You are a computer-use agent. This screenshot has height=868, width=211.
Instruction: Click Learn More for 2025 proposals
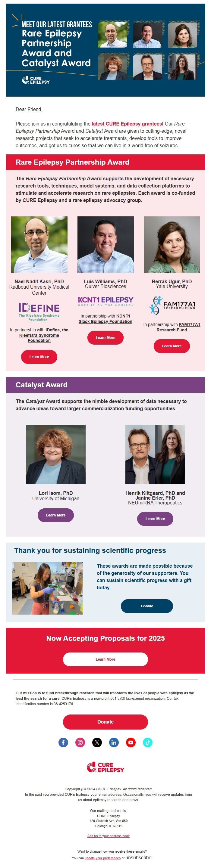(x=105, y=659)
